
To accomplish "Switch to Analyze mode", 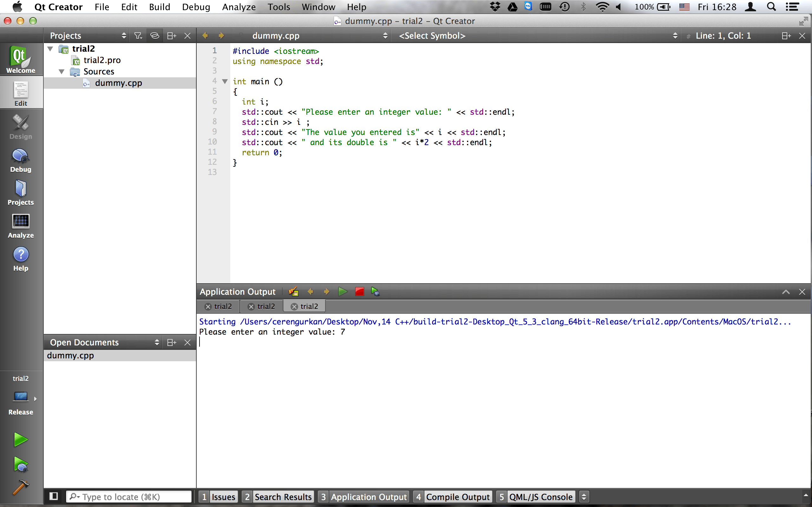I will pos(21,226).
